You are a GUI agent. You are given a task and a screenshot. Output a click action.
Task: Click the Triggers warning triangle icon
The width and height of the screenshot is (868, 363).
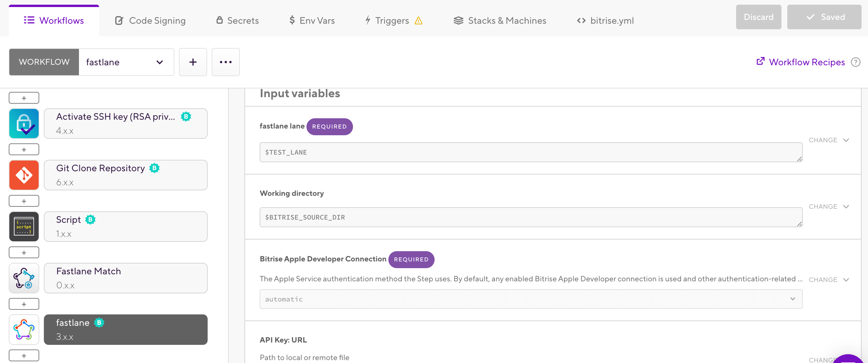(418, 21)
